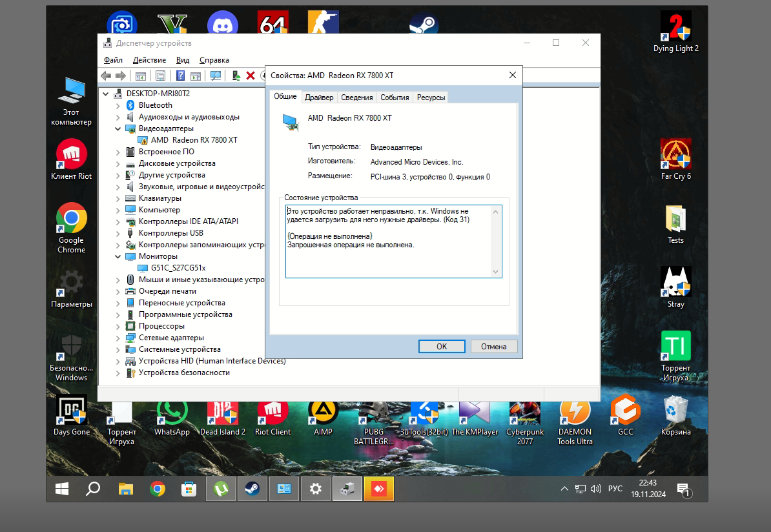The height and width of the screenshot is (532, 771).
Task: Click the WhatsApp desktop icon
Action: pyautogui.click(x=172, y=418)
